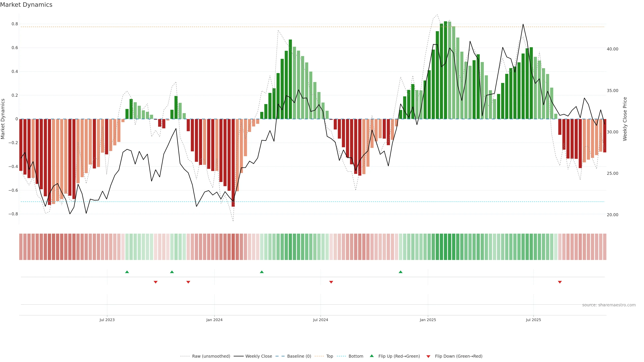Toggle the Bottom legend entry
This screenshot has width=644, height=362.
(x=356, y=356)
